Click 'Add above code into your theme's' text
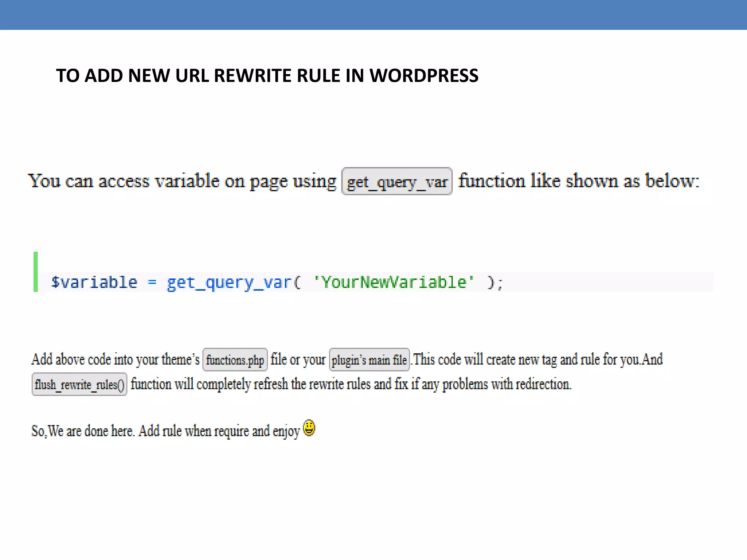 pos(115,359)
